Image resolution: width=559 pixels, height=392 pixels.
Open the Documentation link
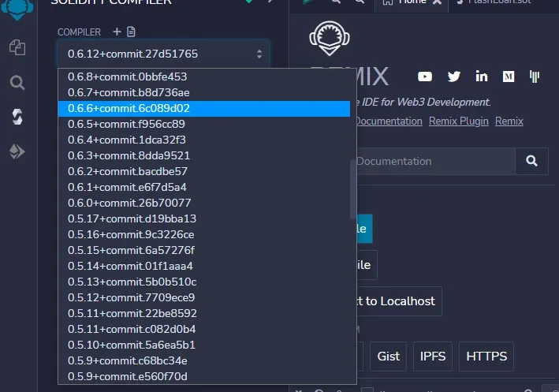click(389, 121)
